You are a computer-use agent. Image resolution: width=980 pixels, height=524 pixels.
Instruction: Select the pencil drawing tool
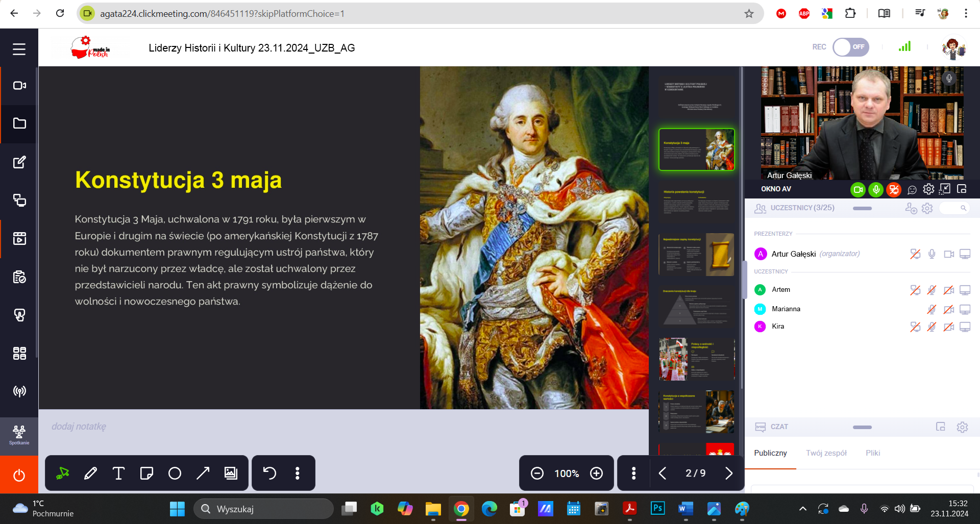[x=91, y=473]
